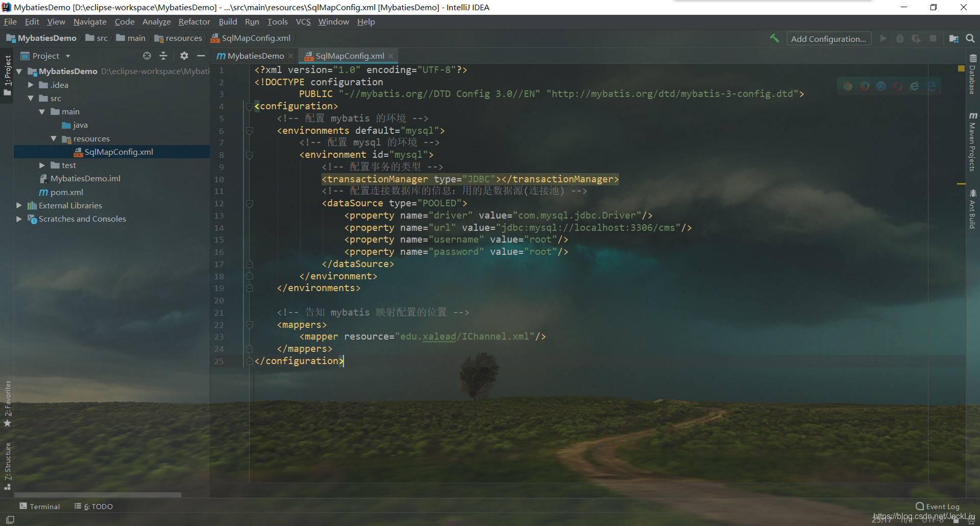Image resolution: width=980 pixels, height=526 pixels.
Task: Click the orange warning stripe mark in the right gutter
Action: 961,183
